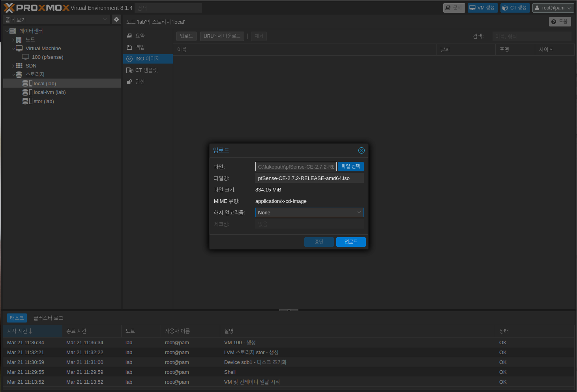Click the local-lvm (lab) storage icon

[27, 92]
